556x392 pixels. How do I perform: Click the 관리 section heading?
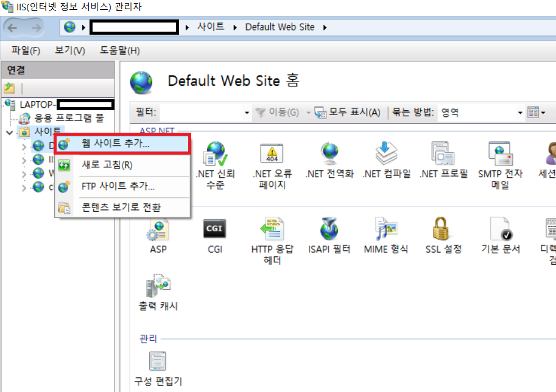[x=148, y=339]
